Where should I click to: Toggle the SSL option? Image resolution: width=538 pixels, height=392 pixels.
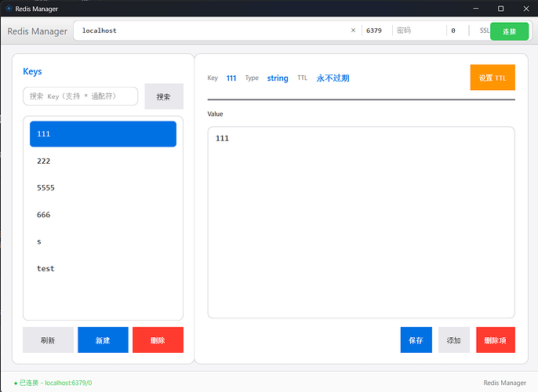click(x=484, y=31)
